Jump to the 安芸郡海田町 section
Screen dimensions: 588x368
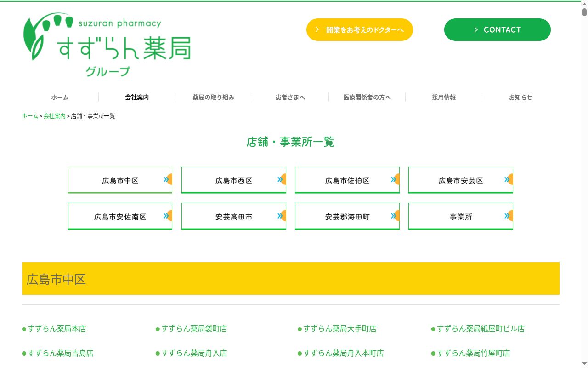[347, 216]
